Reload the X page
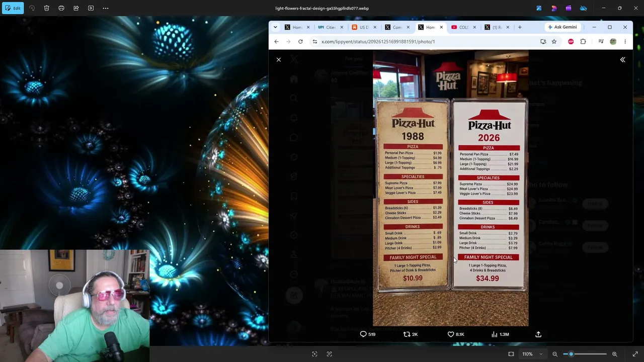The width and height of the screenshot is (644, 362). pyautogui.click(x=300, y=42)
